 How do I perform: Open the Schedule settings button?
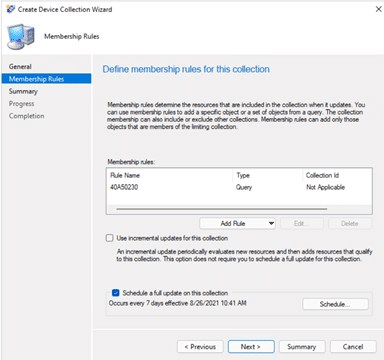(335, 304)
